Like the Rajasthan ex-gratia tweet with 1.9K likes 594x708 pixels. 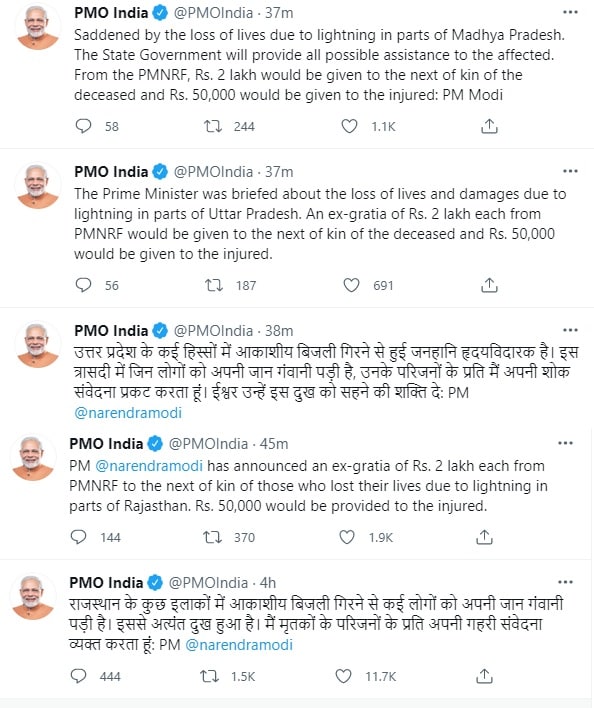[x=347, y=537]
